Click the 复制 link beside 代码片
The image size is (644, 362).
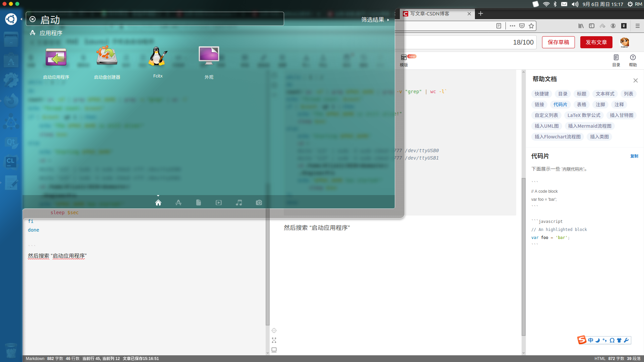634,156
